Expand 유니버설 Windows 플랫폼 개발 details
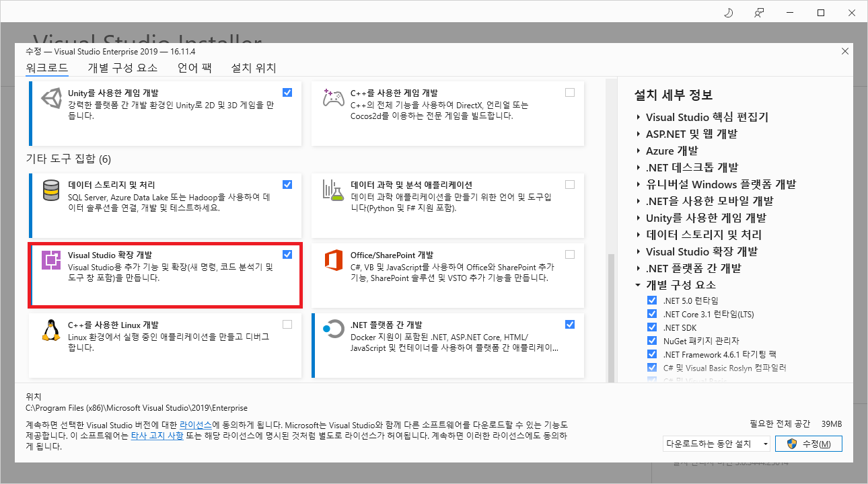The height and width of the screenshot is (484, 868). (x=638, y=184)
